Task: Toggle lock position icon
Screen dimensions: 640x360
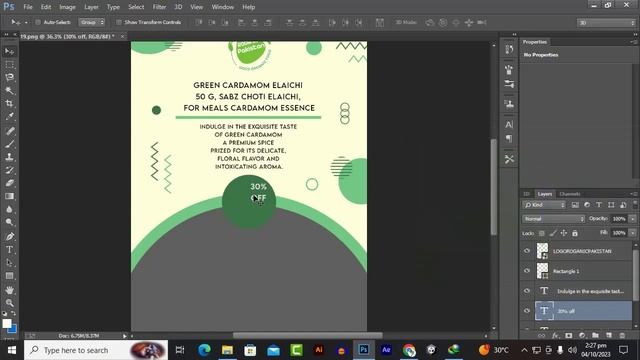Action: [x=564, y=233]
